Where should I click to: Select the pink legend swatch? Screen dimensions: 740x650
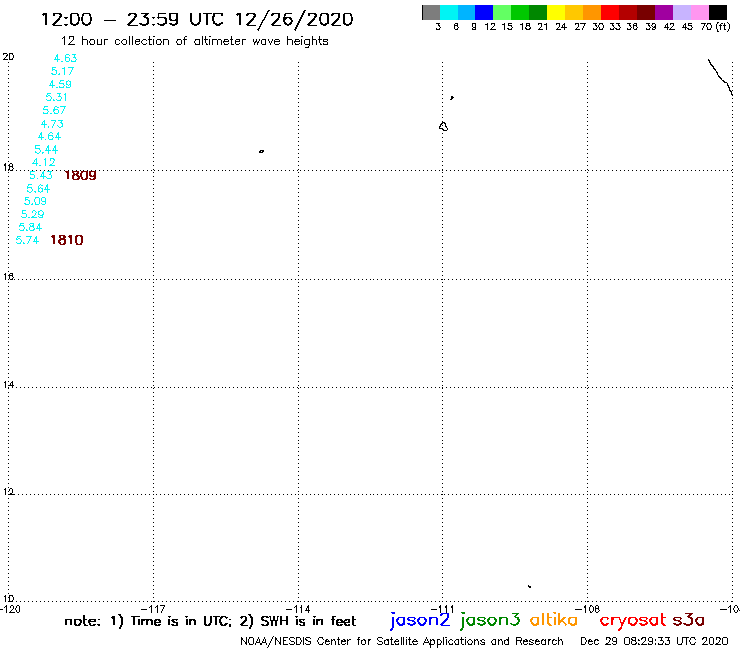coord(699,12)
